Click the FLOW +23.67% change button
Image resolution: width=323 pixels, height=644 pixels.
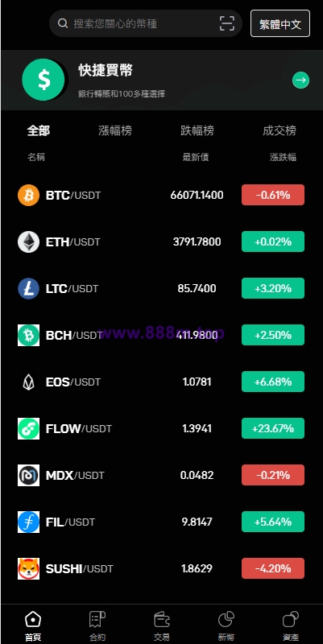273,428
